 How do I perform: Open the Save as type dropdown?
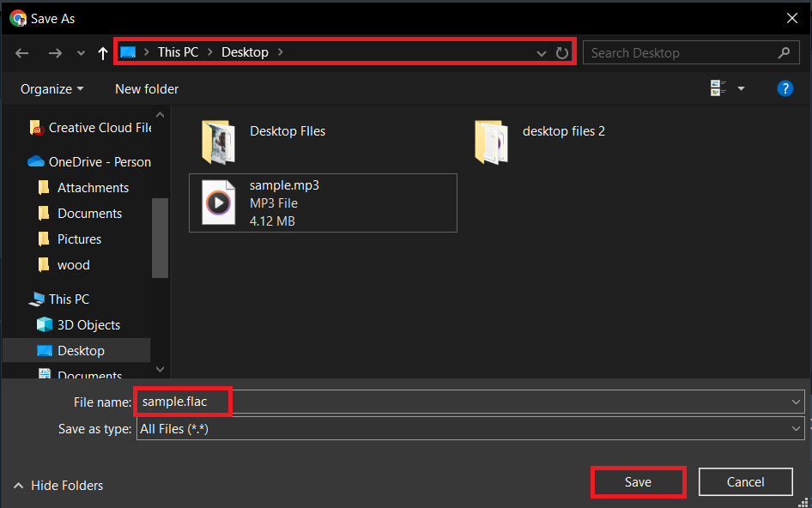click(x=795, y=428)
